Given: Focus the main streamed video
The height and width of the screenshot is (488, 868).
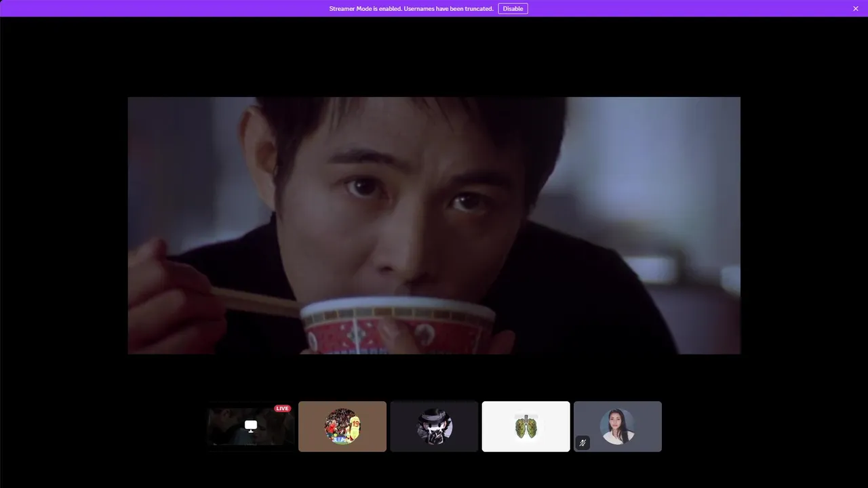Looking at the screenshot, I should tap(434, 225).
